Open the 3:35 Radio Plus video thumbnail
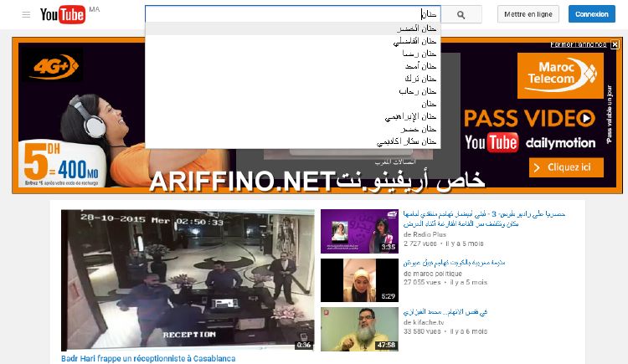 tap(359, 231)
